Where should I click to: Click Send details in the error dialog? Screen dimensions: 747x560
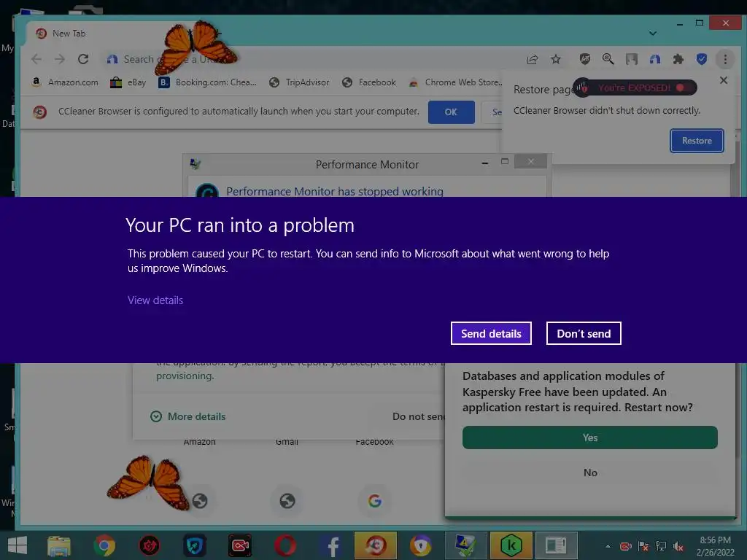(491, 333)
